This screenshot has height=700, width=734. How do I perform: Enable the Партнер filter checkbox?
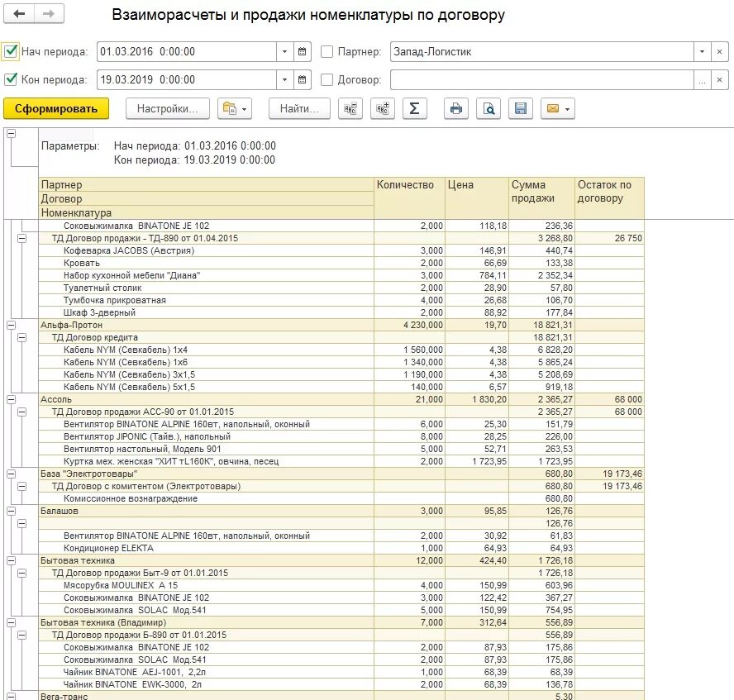point(326,51)
